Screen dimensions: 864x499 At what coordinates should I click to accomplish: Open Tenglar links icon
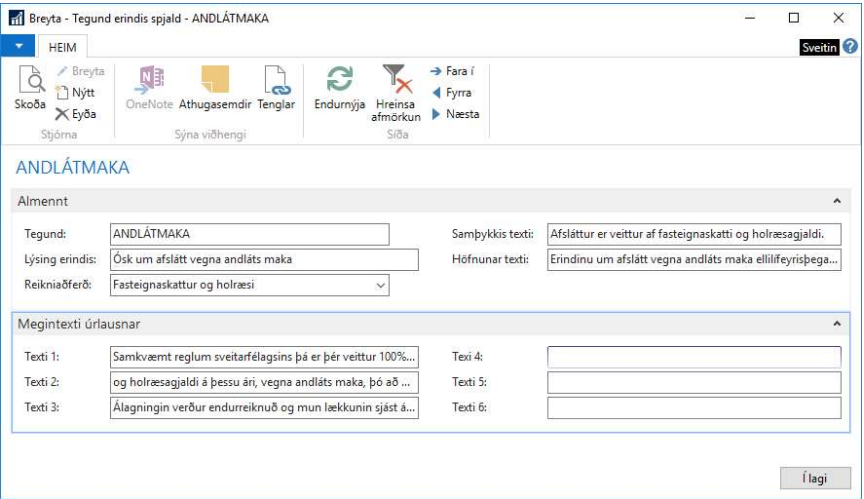coord(276,82)
